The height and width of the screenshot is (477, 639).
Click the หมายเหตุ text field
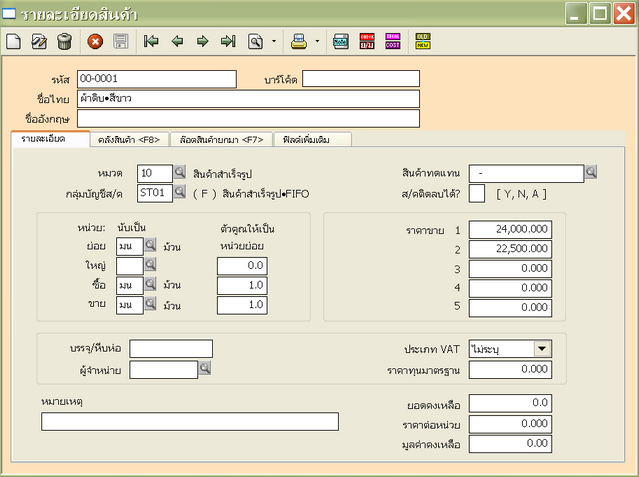click(189, 421)
